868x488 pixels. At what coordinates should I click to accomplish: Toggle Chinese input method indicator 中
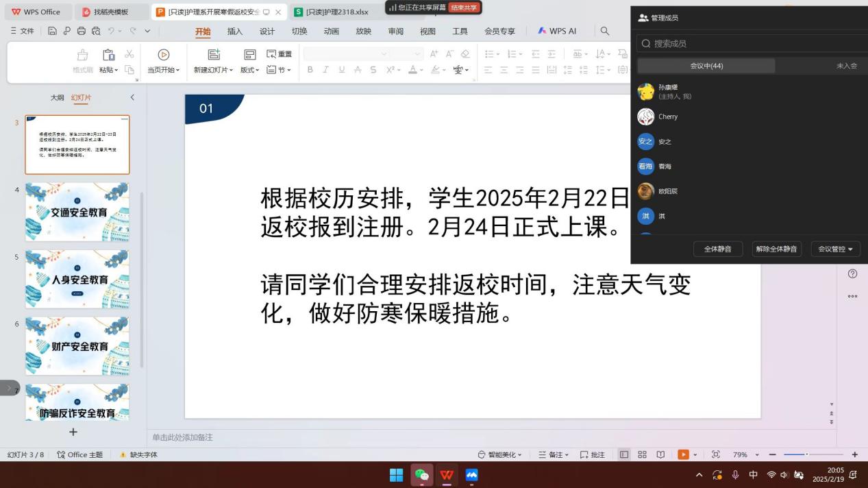[x=753, y=475]
